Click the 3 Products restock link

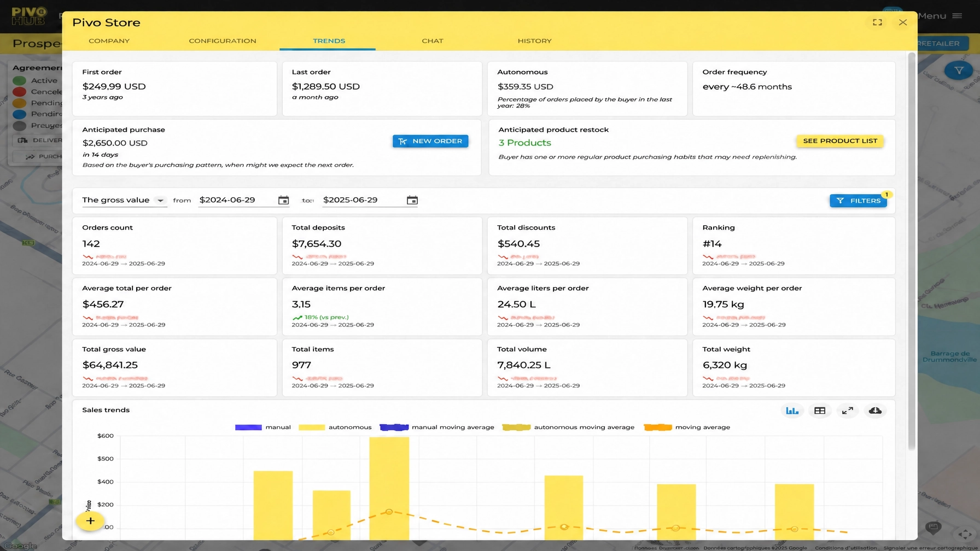(x=524, y=143)
